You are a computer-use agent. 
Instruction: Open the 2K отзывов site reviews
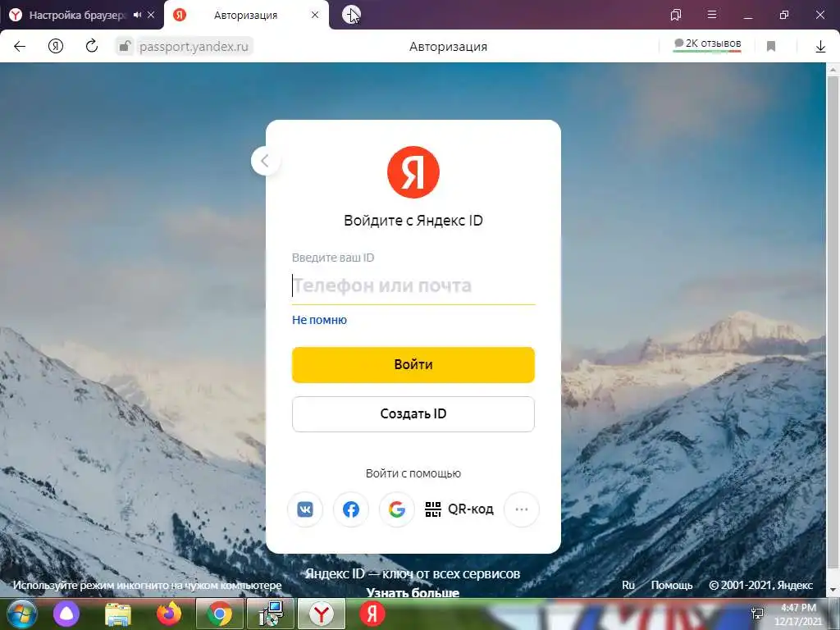click(707, 44)
